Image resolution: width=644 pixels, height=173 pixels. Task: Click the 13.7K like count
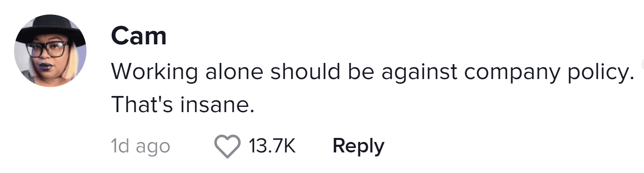[x=272, y=146]
